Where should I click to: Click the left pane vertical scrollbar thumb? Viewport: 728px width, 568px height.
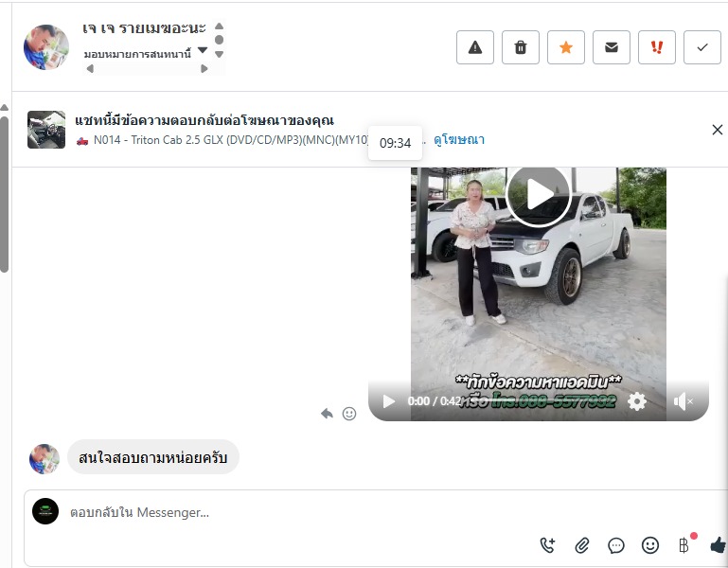tap(4, 194)
